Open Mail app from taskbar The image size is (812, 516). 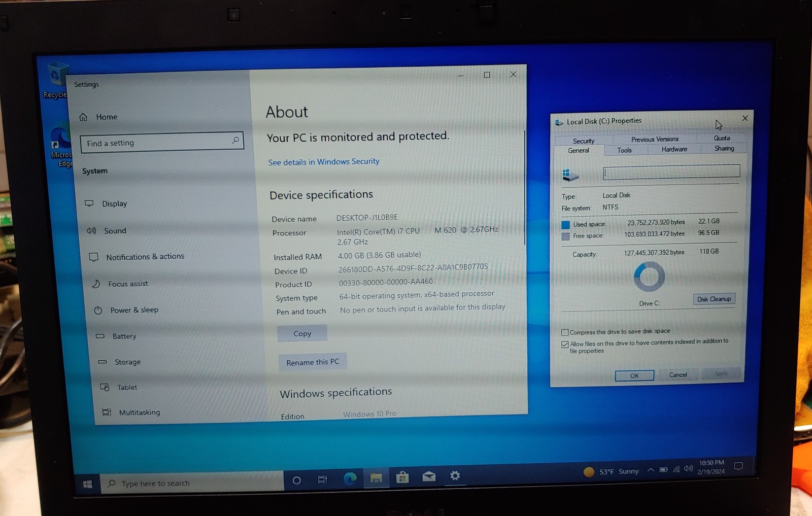click(429, 476)
